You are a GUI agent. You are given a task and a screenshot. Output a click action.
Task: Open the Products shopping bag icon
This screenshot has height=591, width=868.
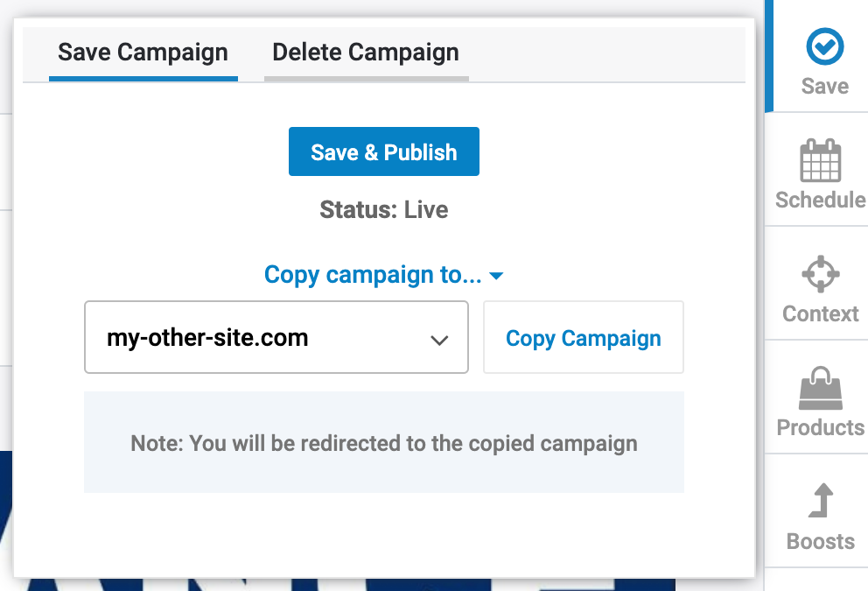[x=820, y=389]
